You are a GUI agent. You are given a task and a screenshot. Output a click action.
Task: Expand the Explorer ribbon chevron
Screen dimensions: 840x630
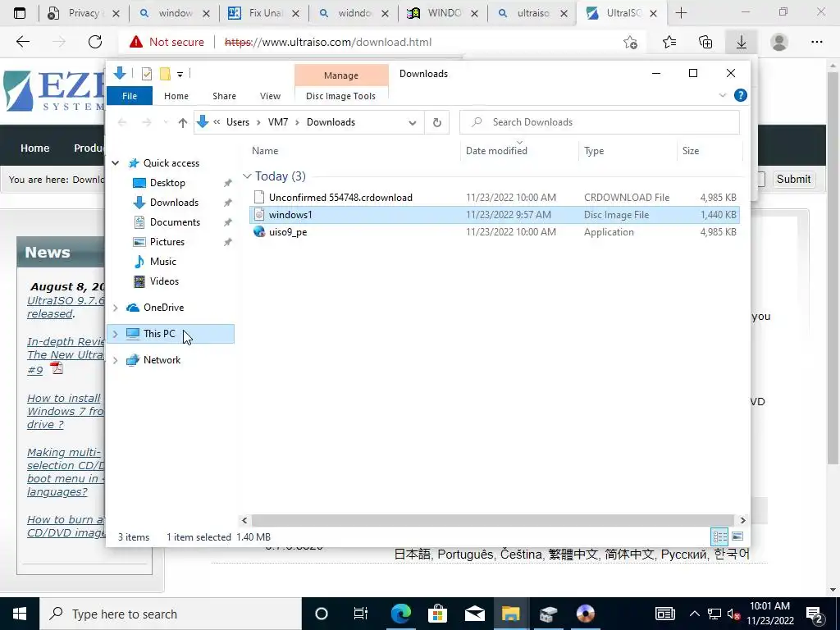click(x=722, y=95)
